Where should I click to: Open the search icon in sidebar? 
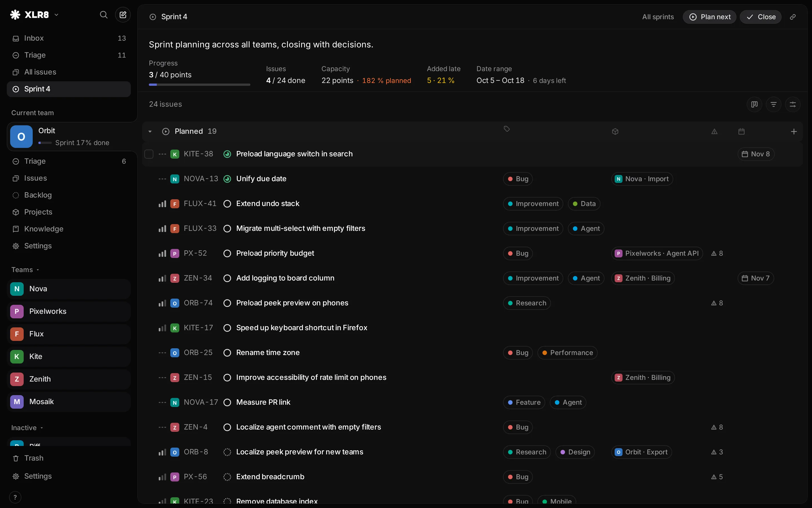tap(104, 15)
